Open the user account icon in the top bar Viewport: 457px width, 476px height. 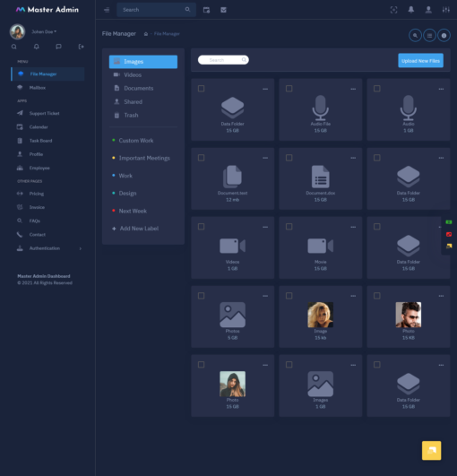[428, 10]
